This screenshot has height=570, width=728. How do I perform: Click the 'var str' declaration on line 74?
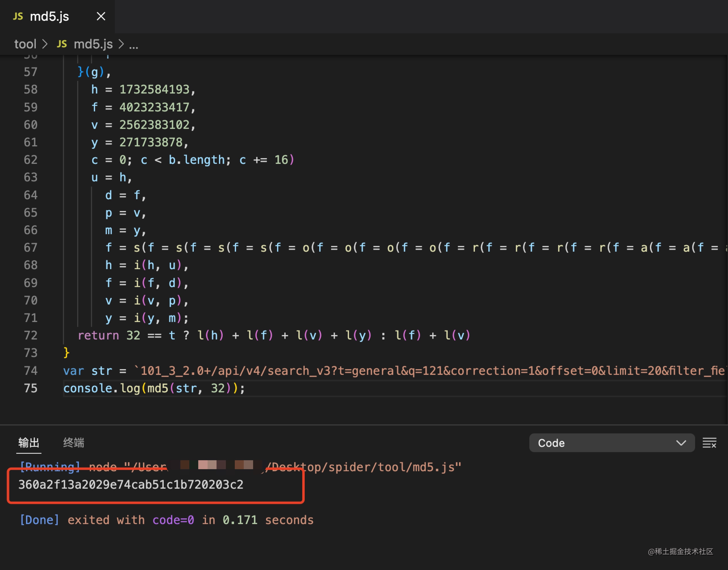point(87,371)
